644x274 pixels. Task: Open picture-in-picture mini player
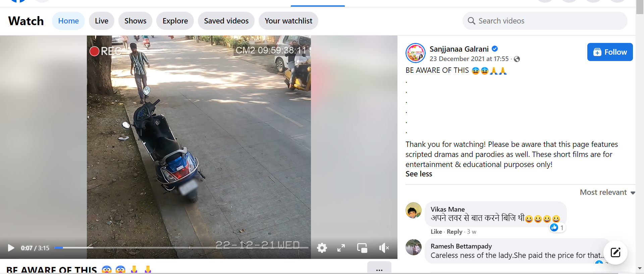[x=362, y=248]
